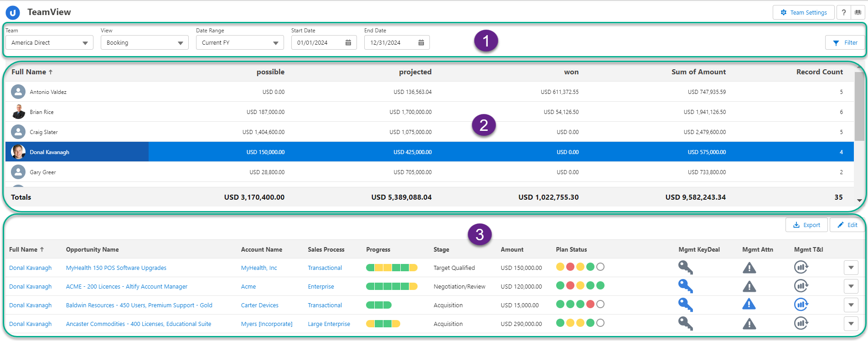The image size is (868, 341).
Task: Click Mgmt Attn triangle for ACME row
Action: (749, 286)
